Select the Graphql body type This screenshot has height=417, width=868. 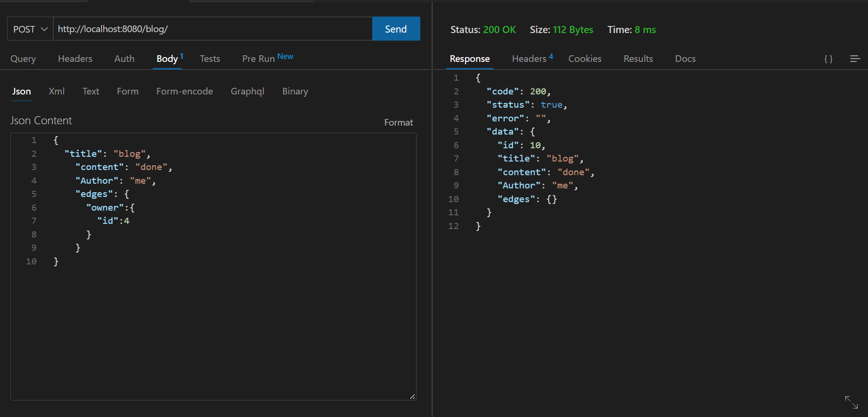pos(247,91)
